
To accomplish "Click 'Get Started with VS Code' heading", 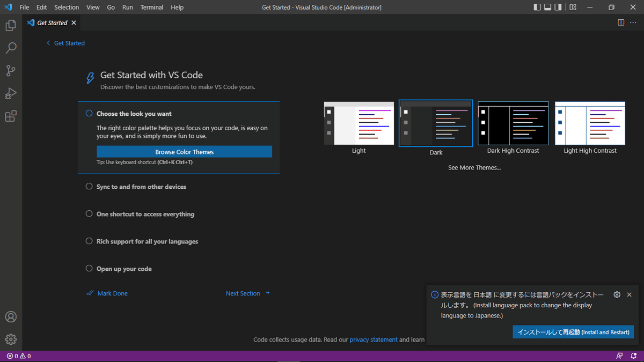I will pos(151,75).
